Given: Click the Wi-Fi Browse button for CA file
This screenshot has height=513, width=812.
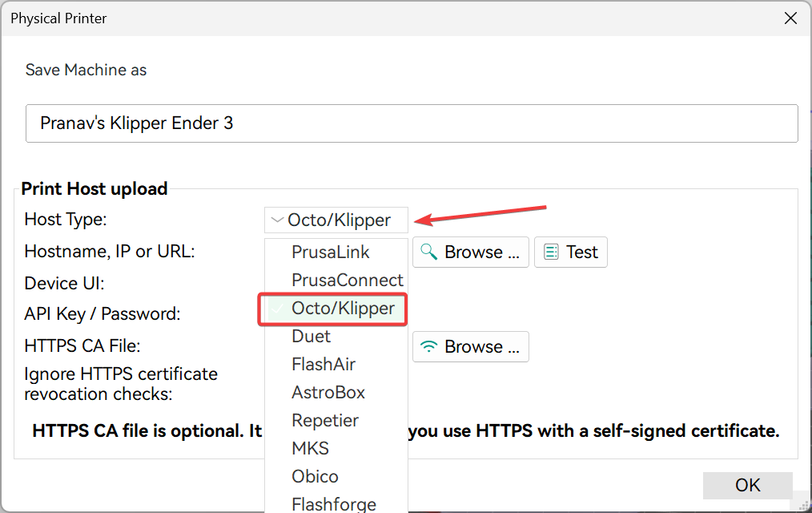Looking at the screenshot, I should 470,346.
